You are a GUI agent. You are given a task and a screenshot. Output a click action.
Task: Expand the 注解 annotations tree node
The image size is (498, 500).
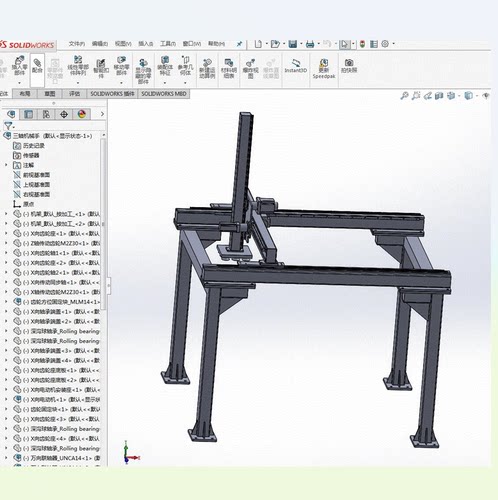click(x=6, y=165)
